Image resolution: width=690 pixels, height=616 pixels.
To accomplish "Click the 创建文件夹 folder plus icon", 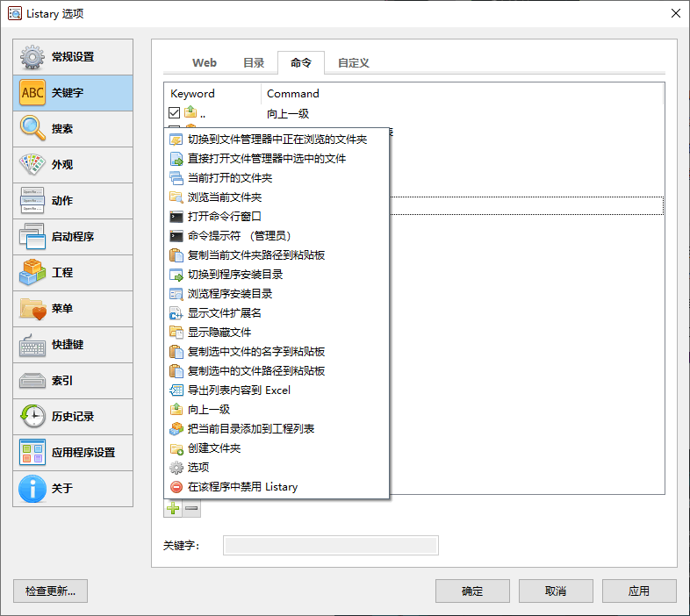I will click(x=176, y=448).
